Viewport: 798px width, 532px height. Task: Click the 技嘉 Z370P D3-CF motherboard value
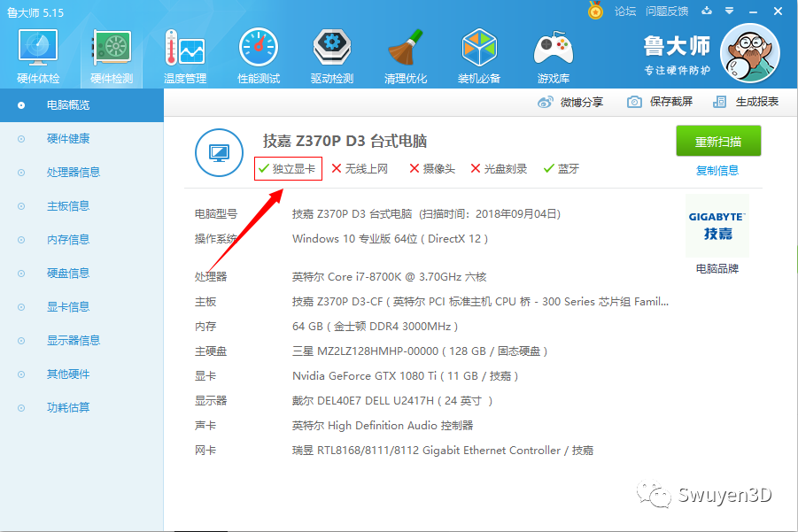point(480,302)
